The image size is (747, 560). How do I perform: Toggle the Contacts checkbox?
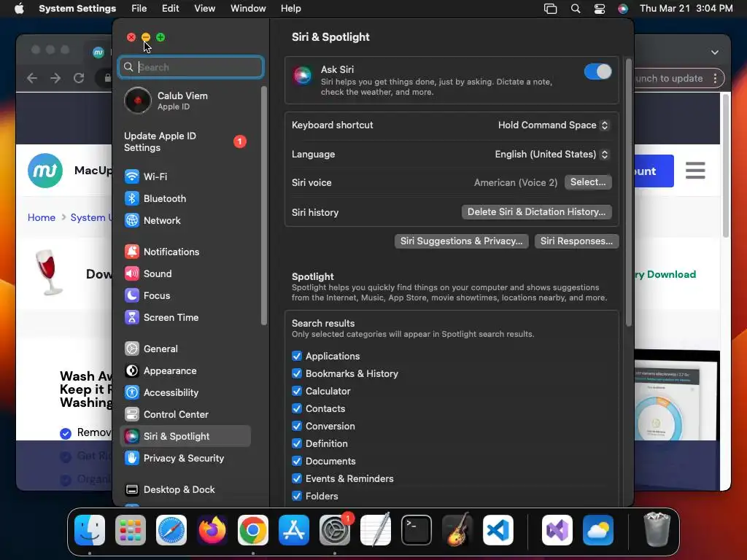pyautogui.click(x=297, y=408)
